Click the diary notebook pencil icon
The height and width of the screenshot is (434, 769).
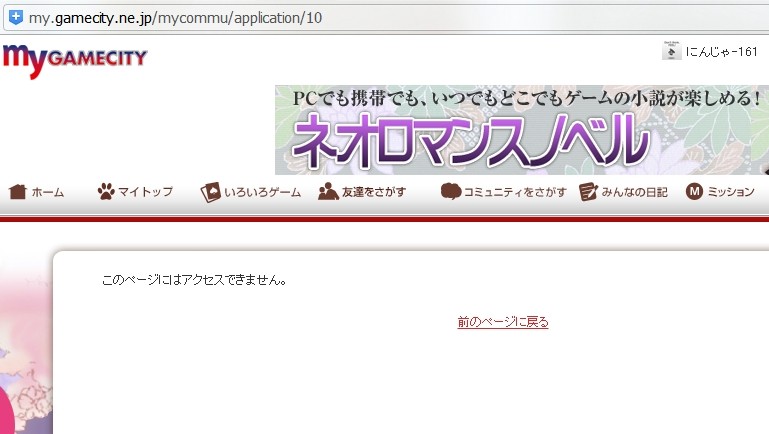coord(588,192)
